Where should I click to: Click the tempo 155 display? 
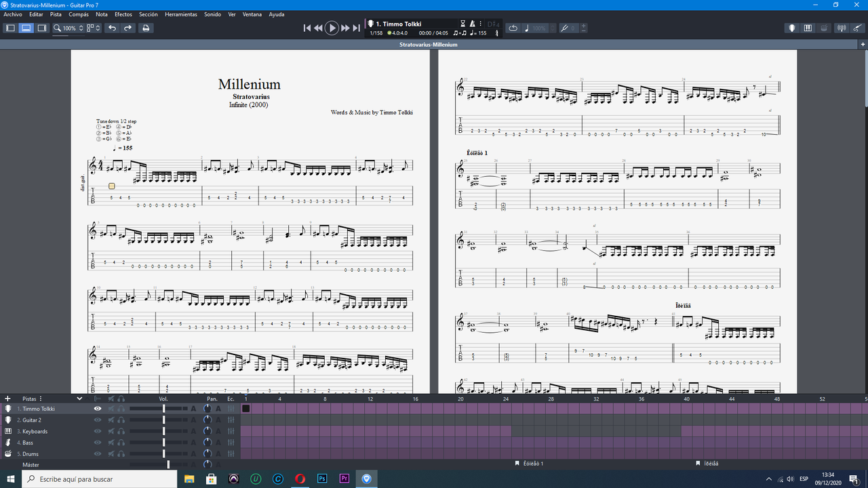tap(479, 33)
